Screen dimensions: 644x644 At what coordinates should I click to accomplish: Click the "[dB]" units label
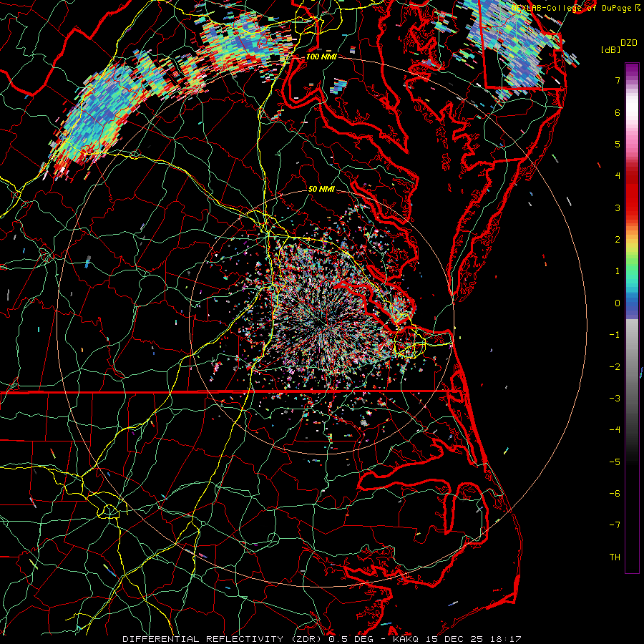[x=610, y=49]
